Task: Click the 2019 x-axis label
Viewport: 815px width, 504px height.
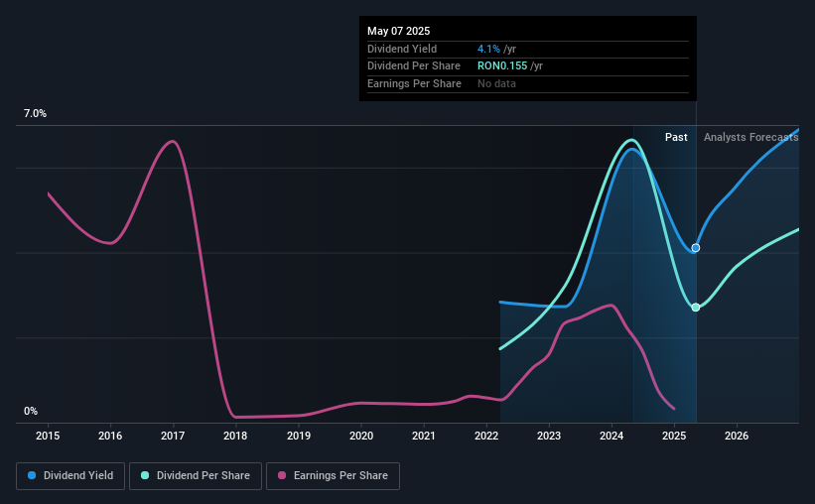Action: (x=299, y=436)
